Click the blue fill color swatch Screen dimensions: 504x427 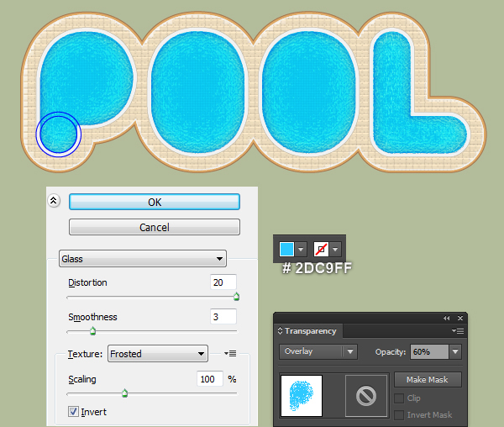pyautogui.click(x=286, y=249)
